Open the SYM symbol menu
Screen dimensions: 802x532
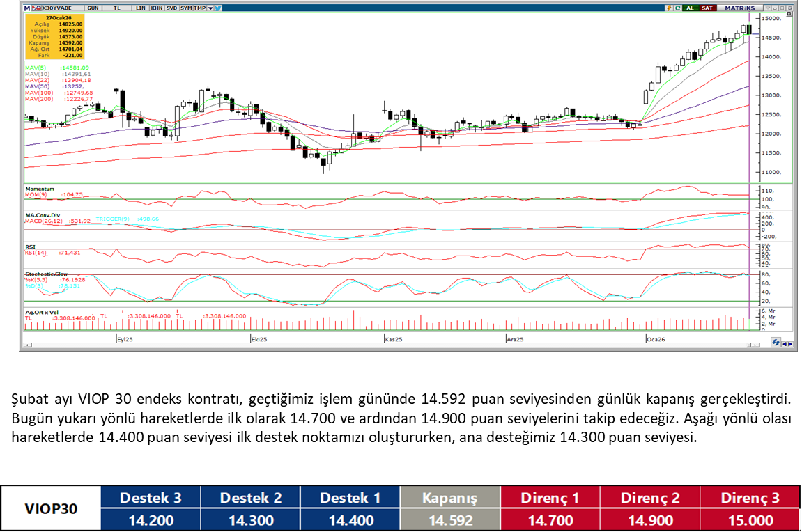click(186, 8)
